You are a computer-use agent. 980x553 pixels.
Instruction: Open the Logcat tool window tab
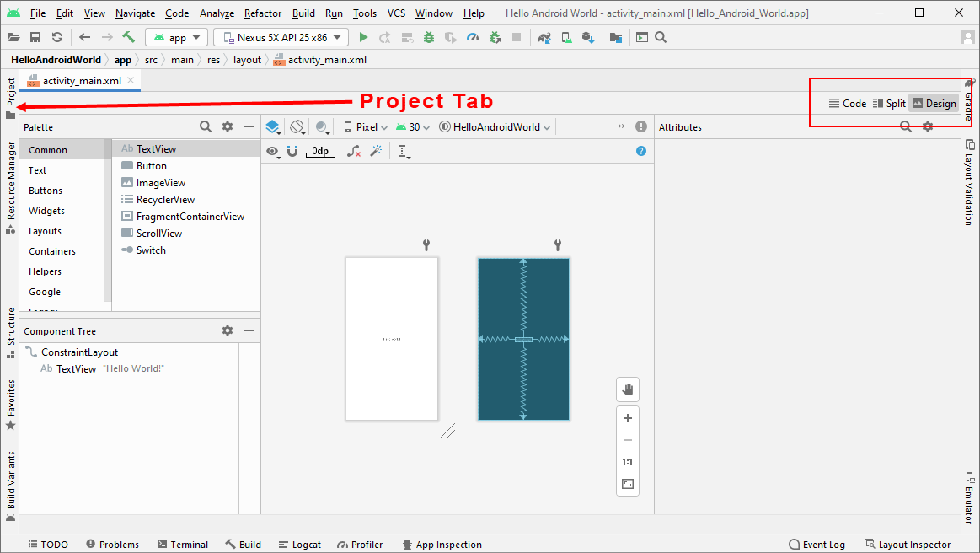(299, 545)
